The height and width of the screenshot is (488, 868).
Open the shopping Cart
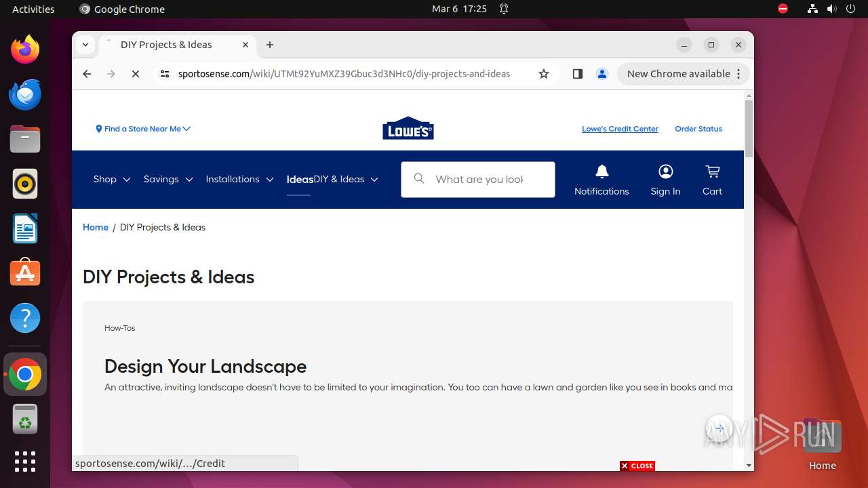[x=712, y=180]
